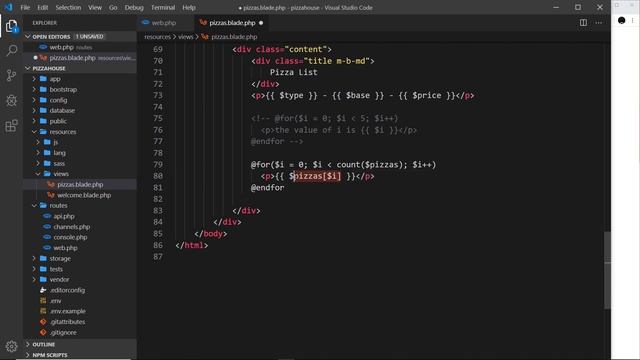Expand the lang folder

(80, 153)
